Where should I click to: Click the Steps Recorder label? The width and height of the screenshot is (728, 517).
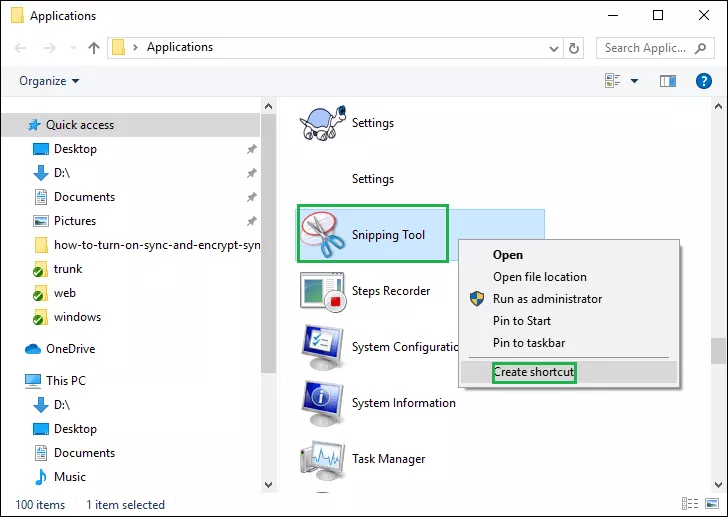click(x=391, y=291)
